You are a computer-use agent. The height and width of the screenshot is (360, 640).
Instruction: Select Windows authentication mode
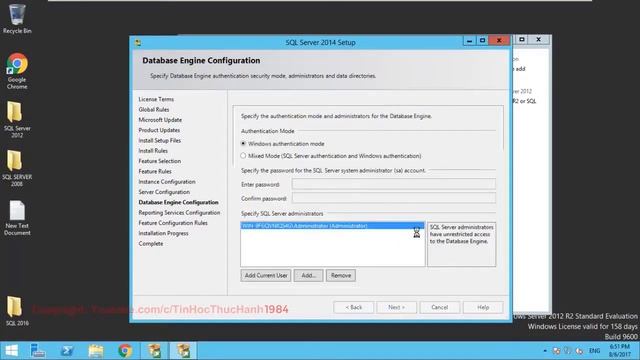[282, 144]
